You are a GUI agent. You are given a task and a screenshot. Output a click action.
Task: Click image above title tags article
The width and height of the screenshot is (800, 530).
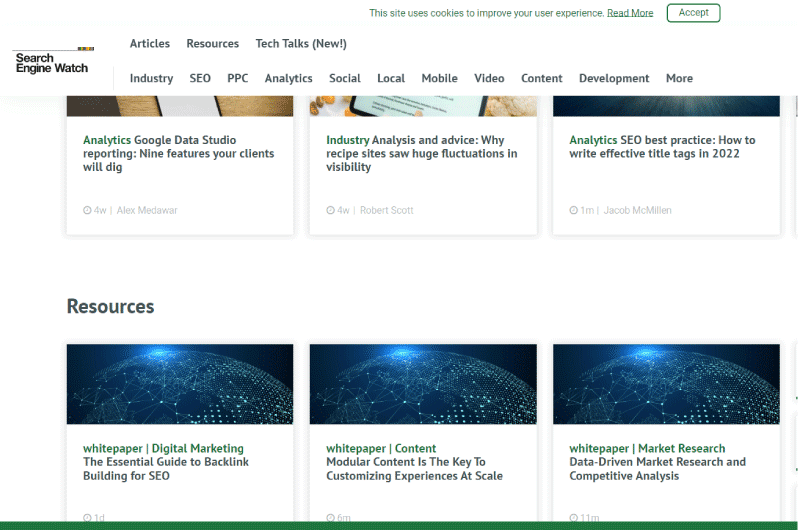click(x=666, y=106)
